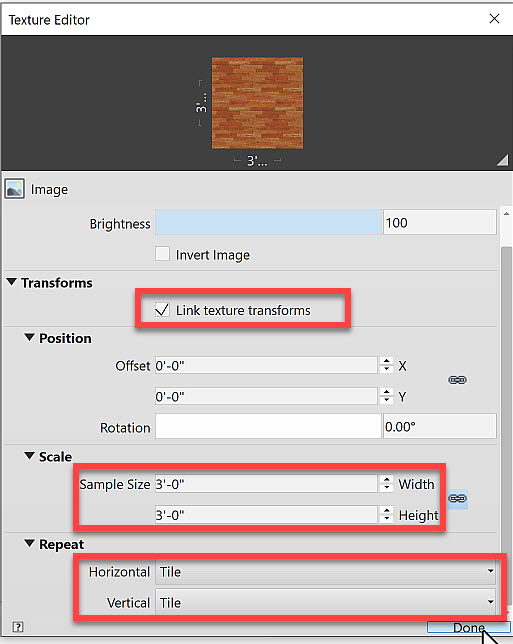Image resolution: width=513 pixels, height=644 pixels.
Task: Uncheck Link texture transforms
Action: pyautogui.click(x=162, y=309)
